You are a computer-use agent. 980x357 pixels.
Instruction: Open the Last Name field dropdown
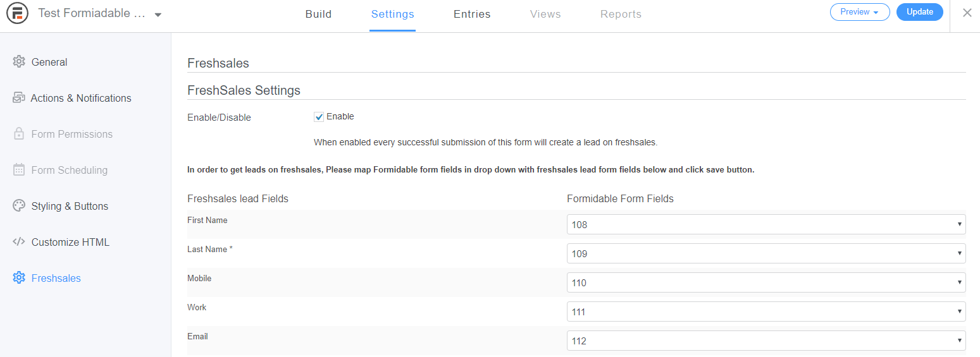point(766,253)
